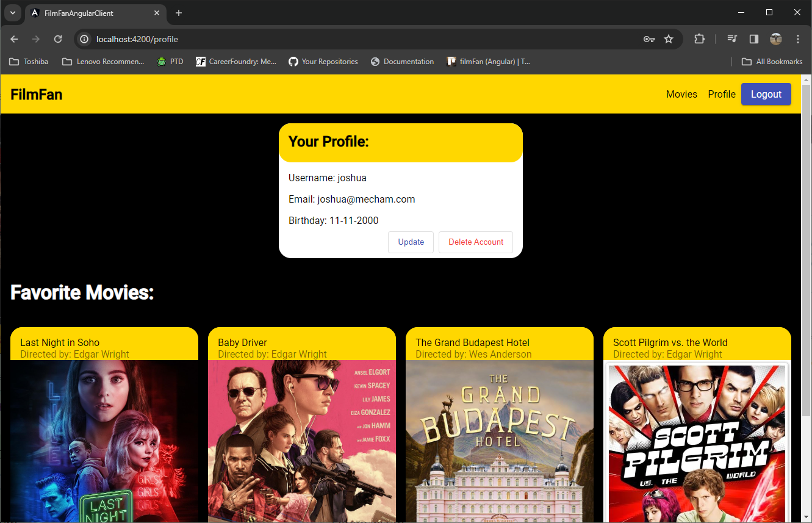Open the media control icon
The height and width of the screenshot is (523, 812).
(x=732, y=39)
